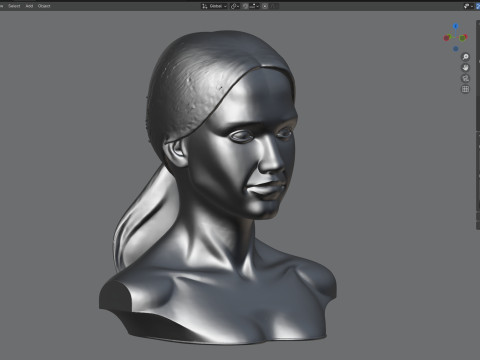The width and height of the screenshot is (480, 360).
Task: Toggle the camera view icon
Action: [465, 79]
